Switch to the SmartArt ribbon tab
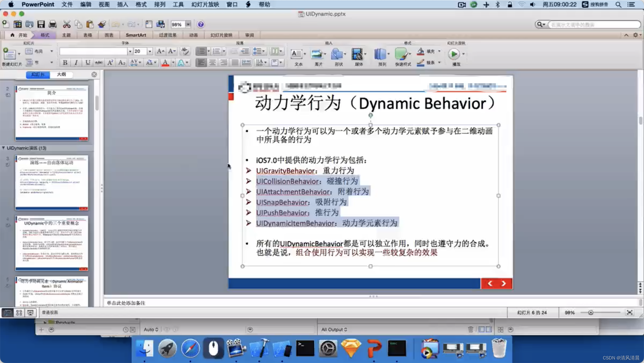The image size is (644, 363). pyautogui.click(x=136, y=35)
